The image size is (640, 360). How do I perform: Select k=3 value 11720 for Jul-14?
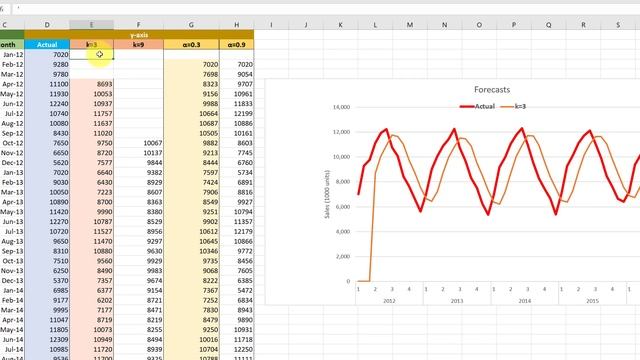click(91, 349)
